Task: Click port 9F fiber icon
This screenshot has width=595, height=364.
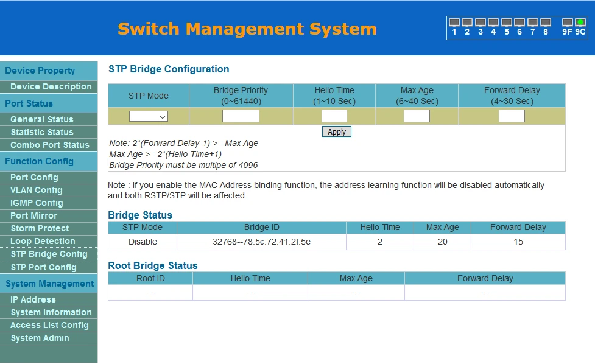Action: tap(567, 23)
